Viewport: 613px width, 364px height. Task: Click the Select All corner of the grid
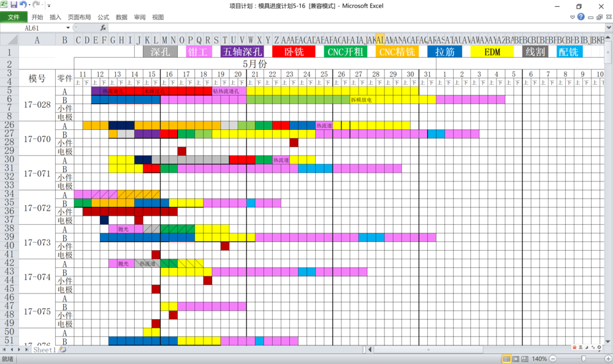(x=9, y=40)
